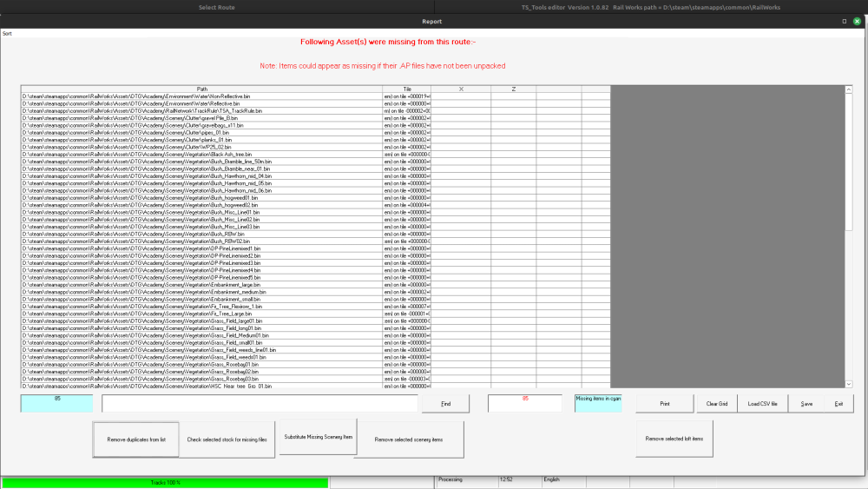This screenshot has height=489, width=868.
Task: Click Remove duplicates from list
Action: (x=136, y=439)
